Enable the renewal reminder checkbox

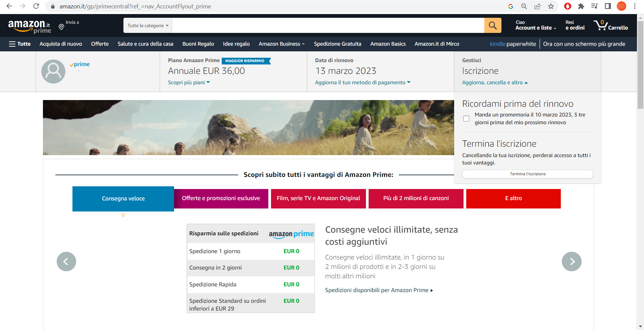[466, 119]
